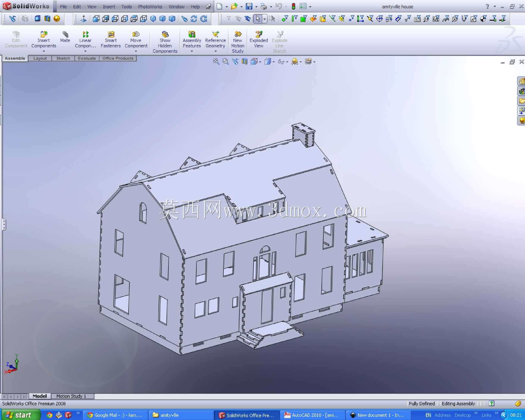Click the Save disk icon

[x=249, y=7]
